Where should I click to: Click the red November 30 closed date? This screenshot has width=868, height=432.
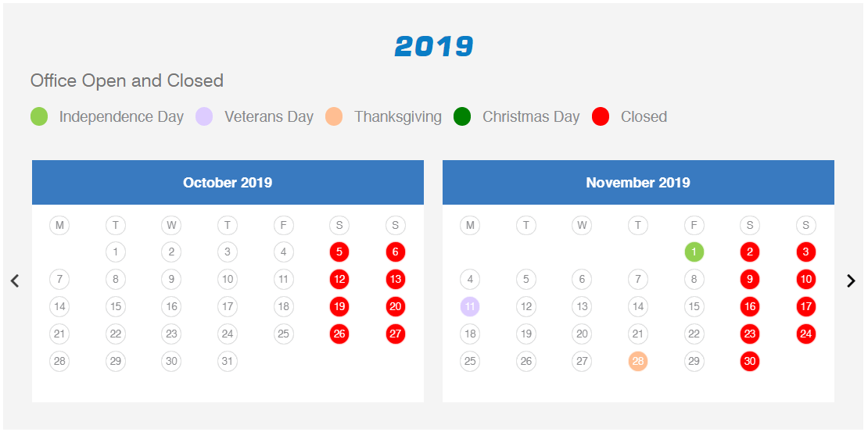[x=750, y=361]
